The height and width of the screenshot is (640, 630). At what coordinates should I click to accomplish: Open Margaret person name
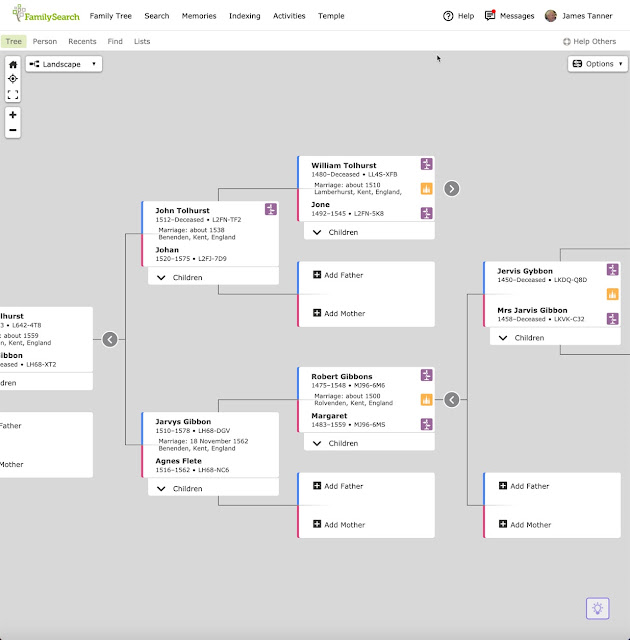tap(329, 416)
